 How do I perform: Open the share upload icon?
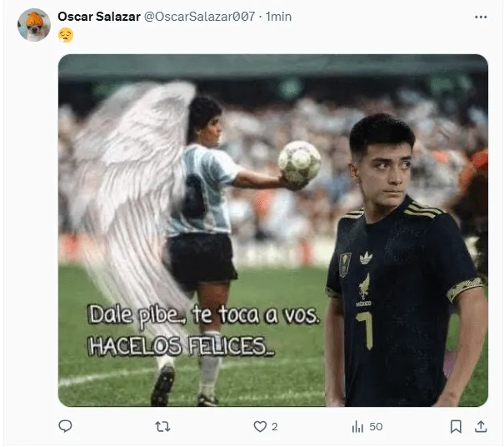coord(481,426)
